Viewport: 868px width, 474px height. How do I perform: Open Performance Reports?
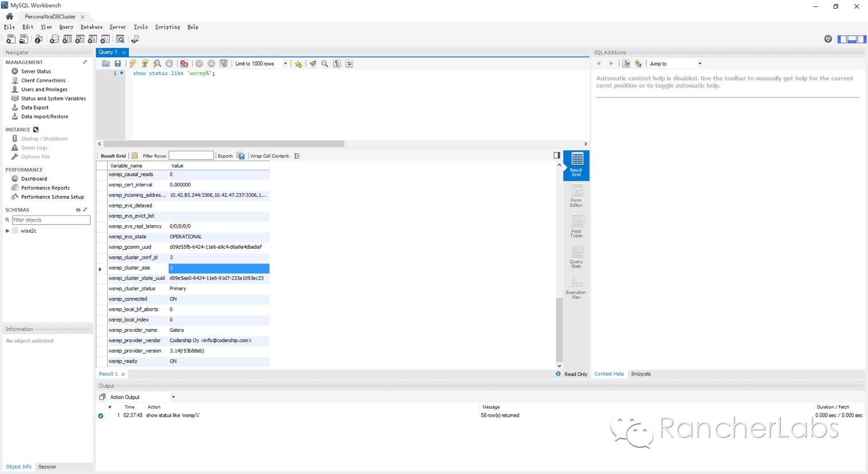45,188
